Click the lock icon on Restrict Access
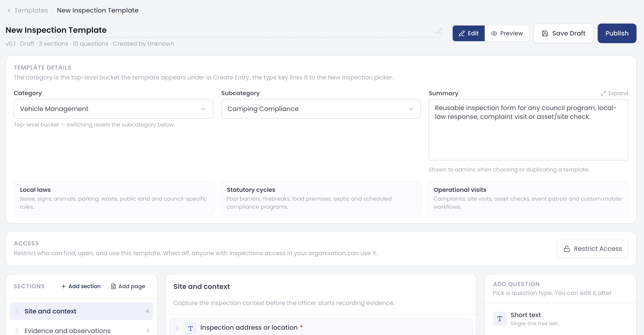Screen dimensions: 644x335 tap(567, 249)
